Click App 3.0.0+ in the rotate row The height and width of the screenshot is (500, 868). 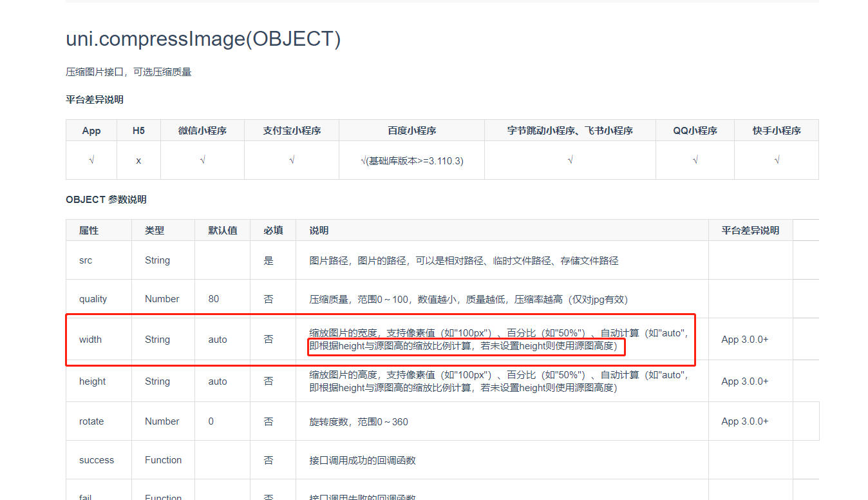point(744,421)
